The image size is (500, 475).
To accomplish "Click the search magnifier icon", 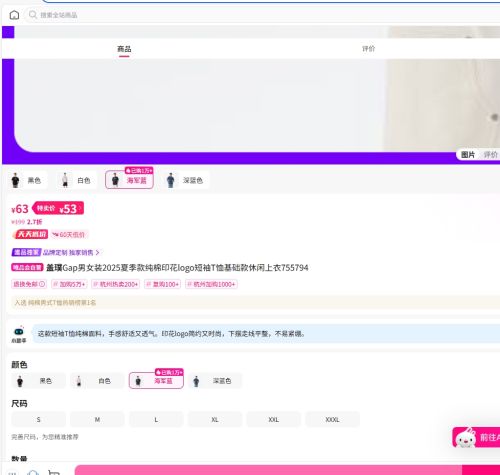I will point(33,15).
